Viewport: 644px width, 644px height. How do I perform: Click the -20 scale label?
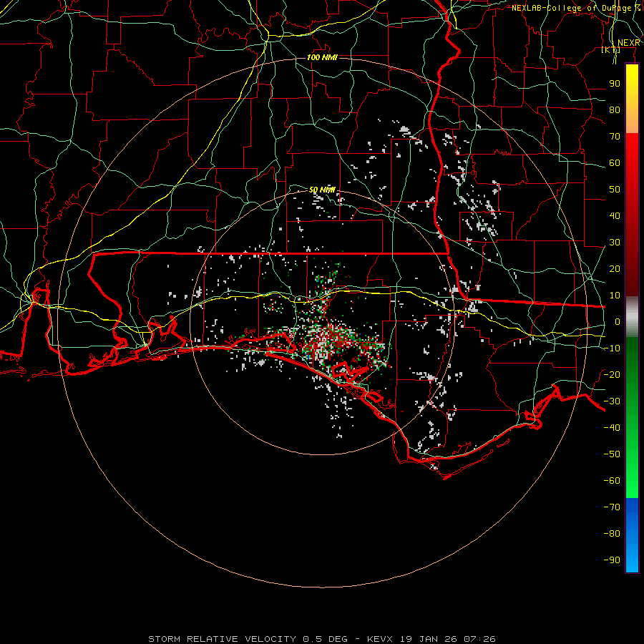[x=613, y=374]
